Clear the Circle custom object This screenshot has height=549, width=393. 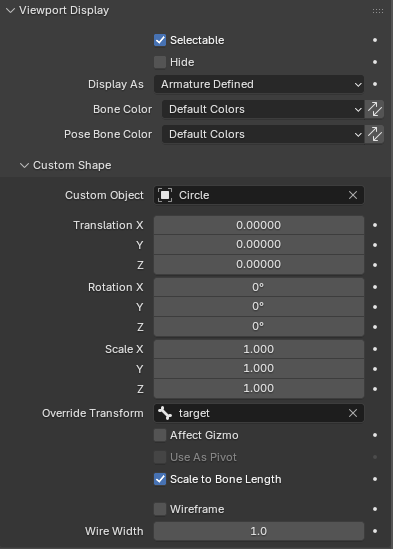353,195
